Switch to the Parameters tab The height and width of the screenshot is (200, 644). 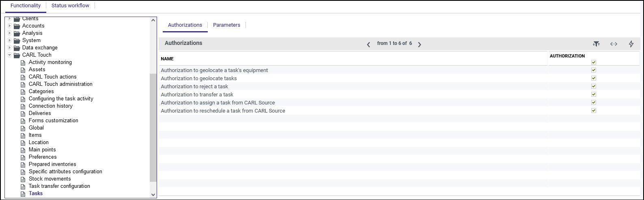pos(226,25)
